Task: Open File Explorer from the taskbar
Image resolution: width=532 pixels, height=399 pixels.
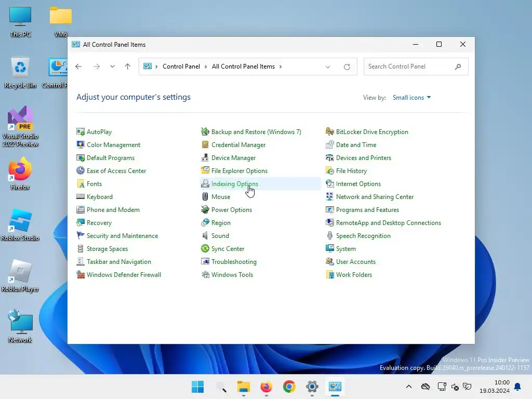Action: point(243,387)
